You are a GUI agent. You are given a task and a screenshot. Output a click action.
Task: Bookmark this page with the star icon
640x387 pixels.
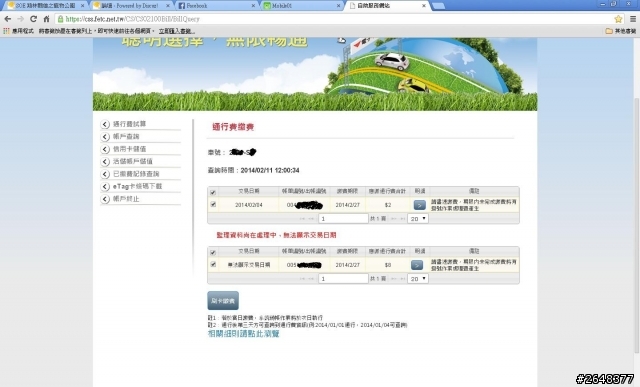point(618,19)
